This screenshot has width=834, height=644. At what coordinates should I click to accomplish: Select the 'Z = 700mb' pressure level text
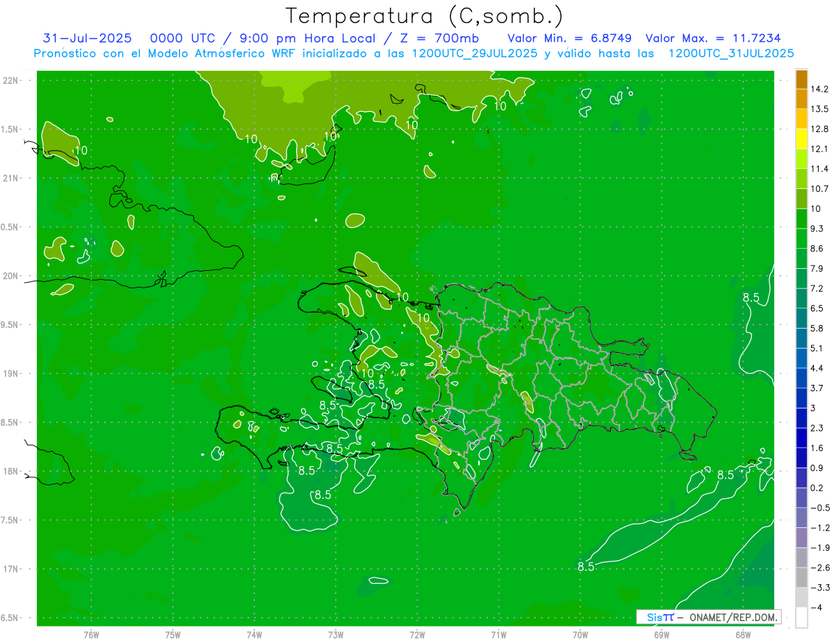tap(439, 38)
